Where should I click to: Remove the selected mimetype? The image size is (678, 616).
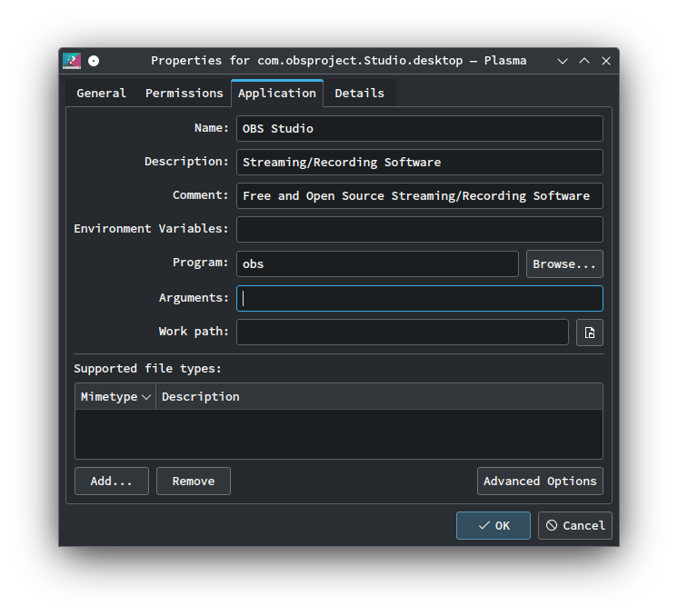[194, 482]
